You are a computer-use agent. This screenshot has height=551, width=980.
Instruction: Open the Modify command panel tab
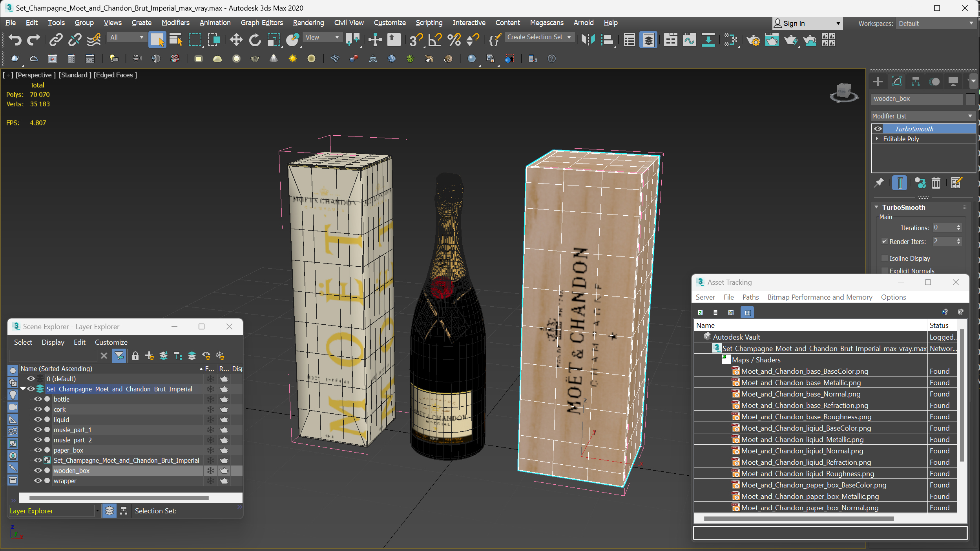coord(897,82)
